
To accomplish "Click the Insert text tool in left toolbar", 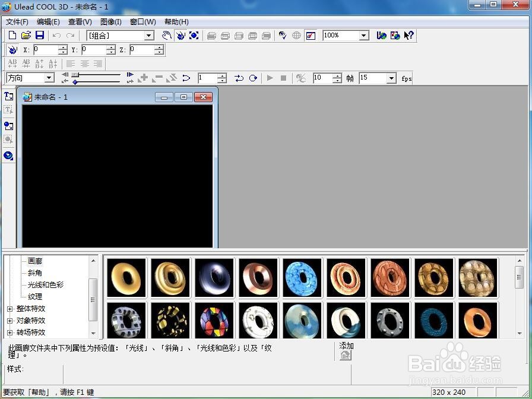I will coord(8,96).
